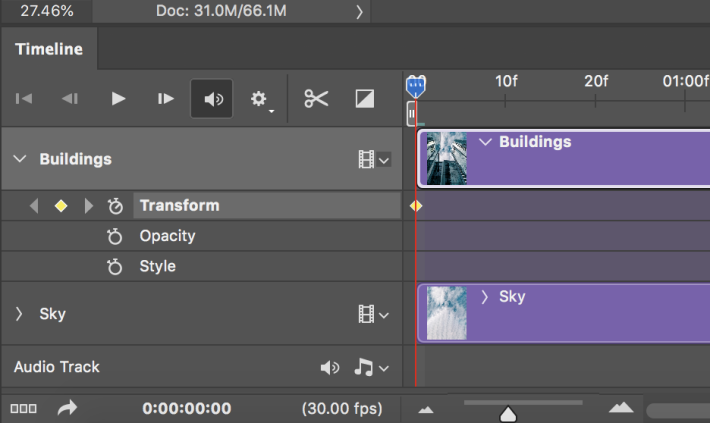Open Audio Track music note menu

(371, 367)
